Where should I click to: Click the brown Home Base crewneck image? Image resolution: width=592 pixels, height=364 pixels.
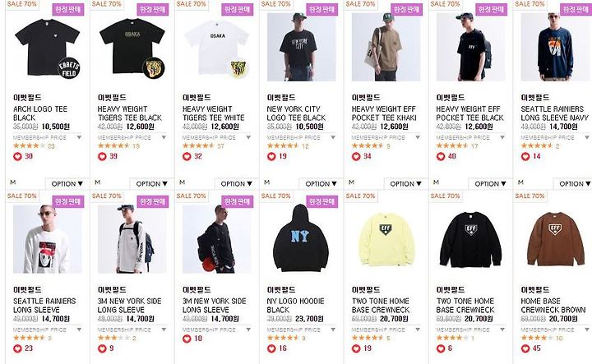pos(555,238)
